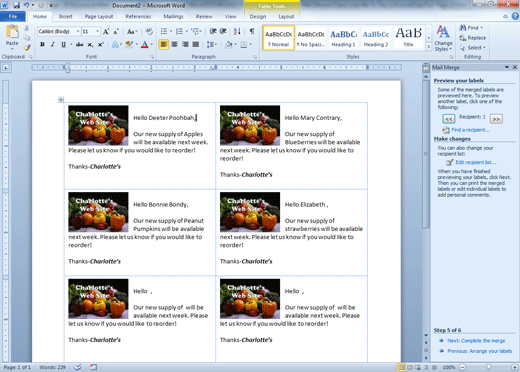The image size is (520, 372).
Task: Toggle Italic formatting
Action: 53,44
